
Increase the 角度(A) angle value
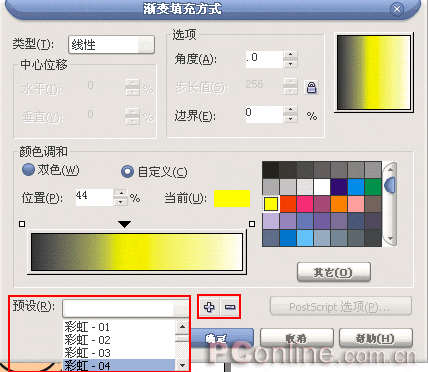[290, 55]
